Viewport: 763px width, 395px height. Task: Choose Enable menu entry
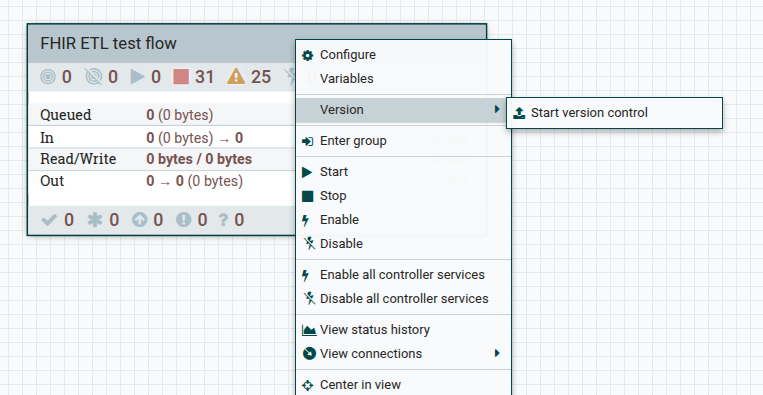pos(404,220)
